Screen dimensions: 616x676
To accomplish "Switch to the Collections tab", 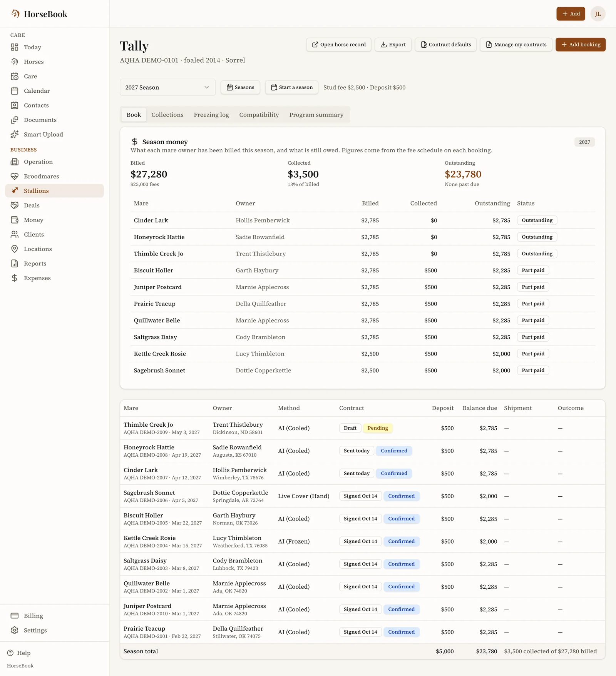I will coord(167,115).
